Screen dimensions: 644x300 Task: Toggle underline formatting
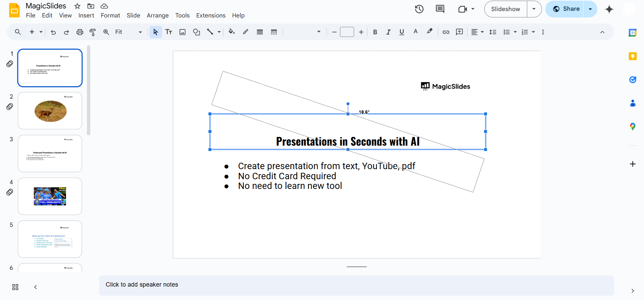tap(402, 32)
